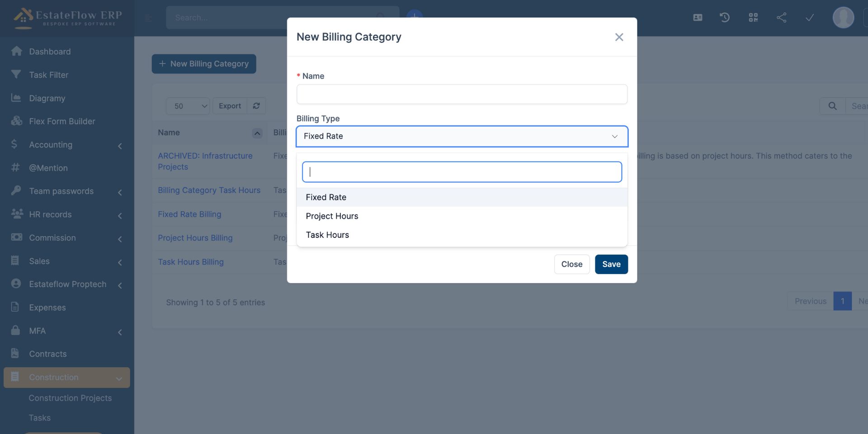The image size is (868, 434).
Task: Pick the Fixed Rate dropdown option
Action: point(326,197)
